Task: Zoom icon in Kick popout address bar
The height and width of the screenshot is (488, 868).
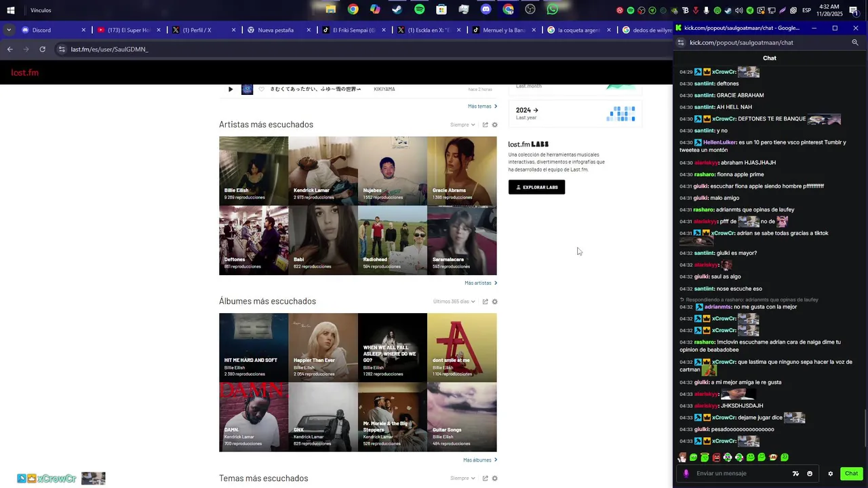Action: 855,43
